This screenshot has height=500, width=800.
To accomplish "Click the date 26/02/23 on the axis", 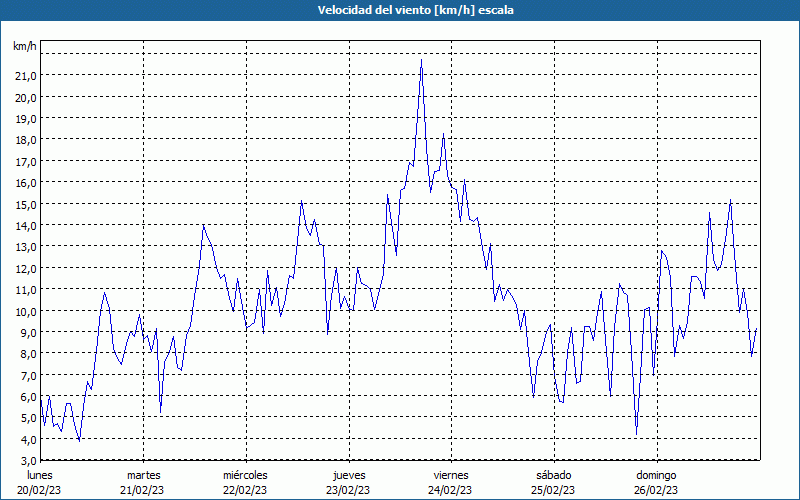I will 656,490.
